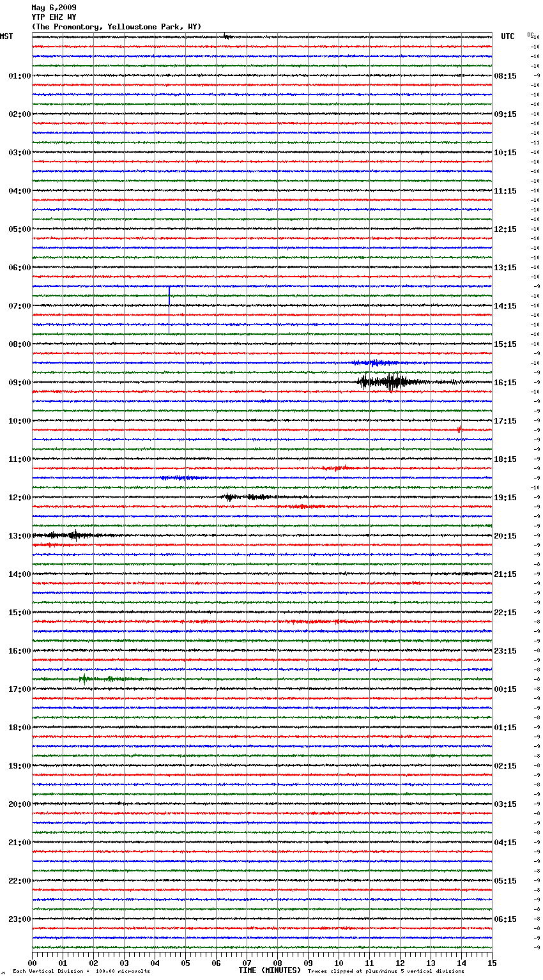The height and width of the screenshot is (980, 543).
Task: Click the "UTC" column header
Action: 508,36
